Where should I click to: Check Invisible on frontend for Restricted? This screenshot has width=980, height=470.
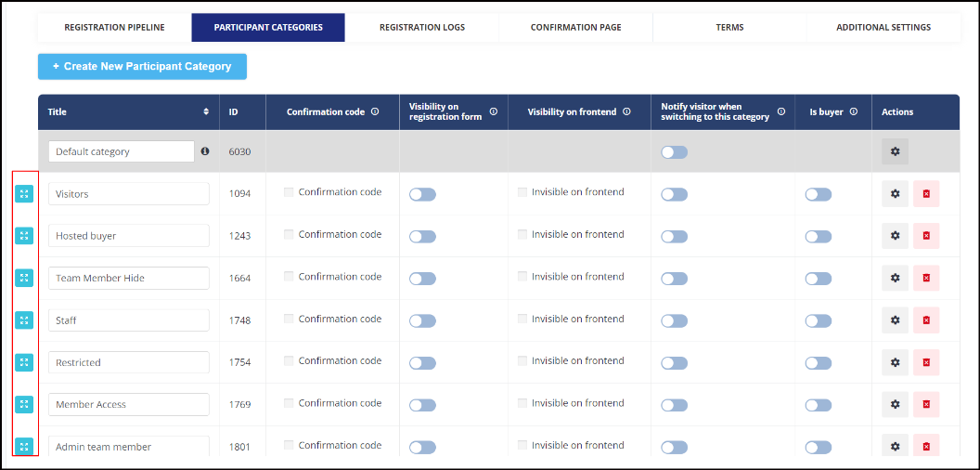522,360
